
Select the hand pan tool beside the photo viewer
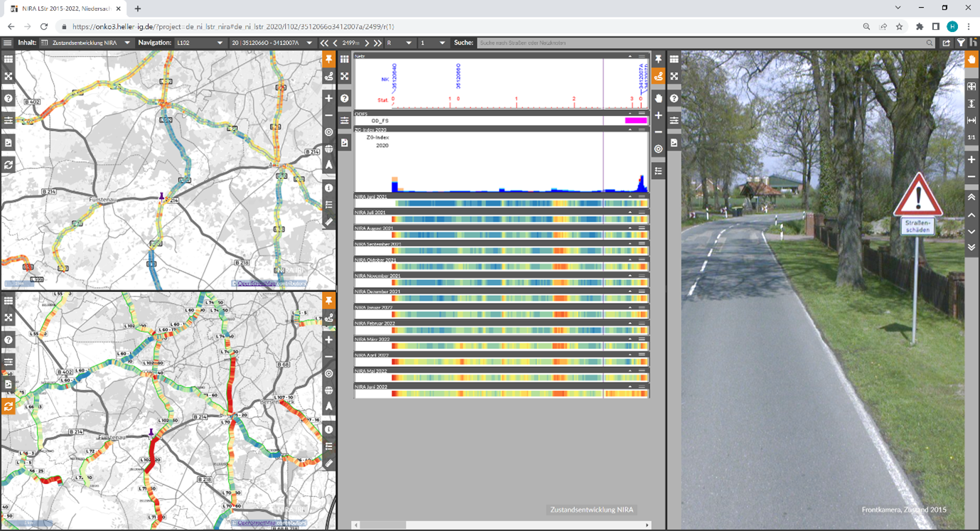coord(971,60)
